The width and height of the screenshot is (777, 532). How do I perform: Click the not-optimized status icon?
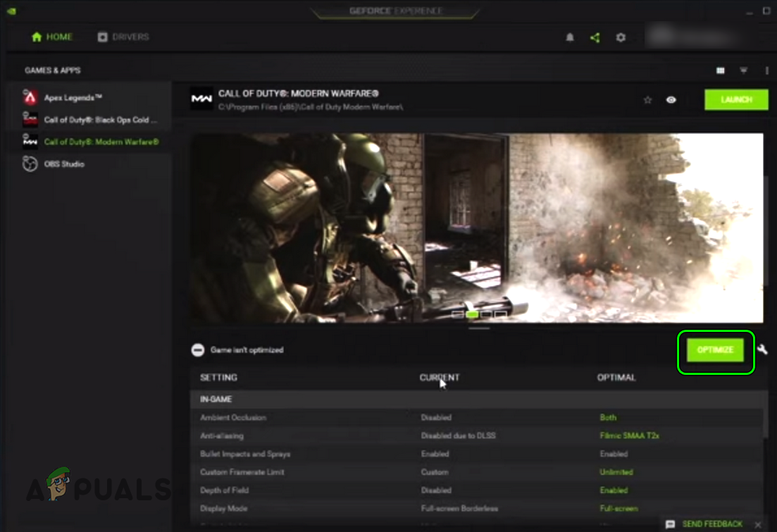(x=198, y=350)
